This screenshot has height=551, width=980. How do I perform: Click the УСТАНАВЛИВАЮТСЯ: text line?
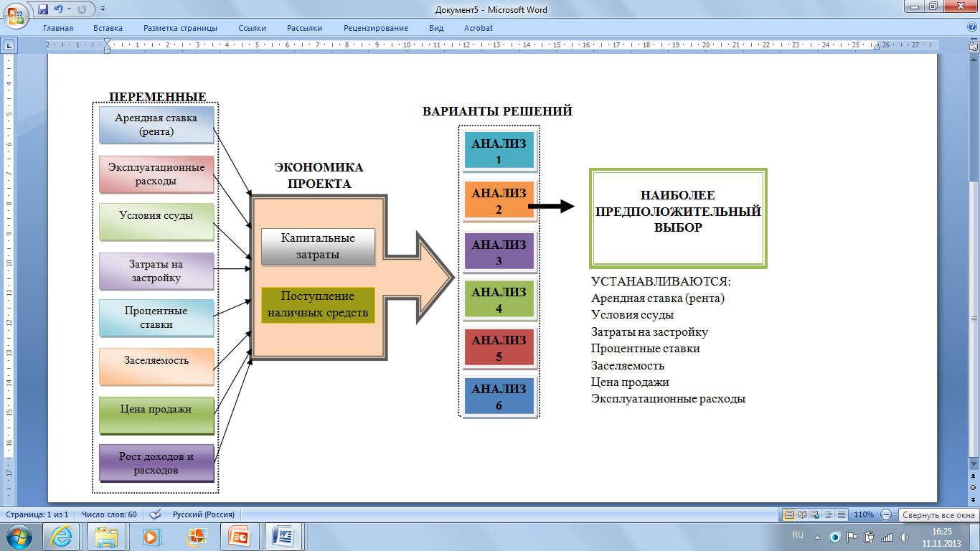[x=661, y=282]
